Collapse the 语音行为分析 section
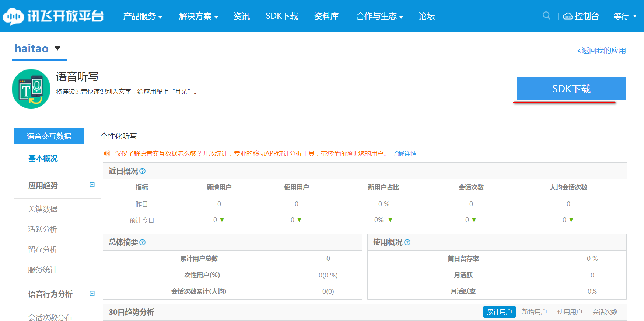644x321 pixels. pos(92,293)
